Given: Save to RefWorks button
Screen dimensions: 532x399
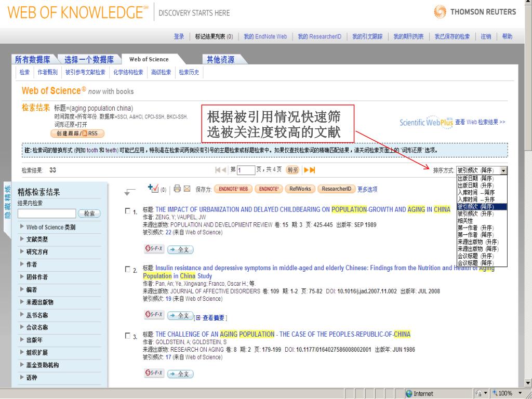Looking at the screenshot, I should [300, 189].
